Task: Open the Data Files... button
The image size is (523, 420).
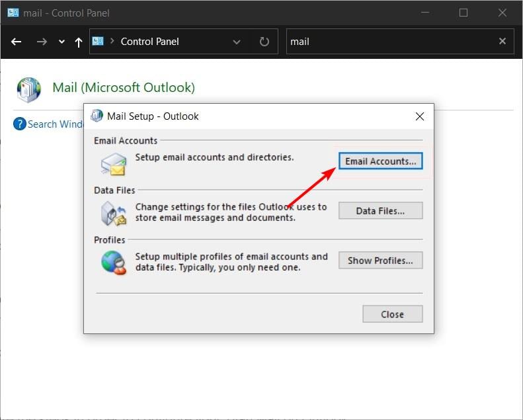Action: [381, 211]
